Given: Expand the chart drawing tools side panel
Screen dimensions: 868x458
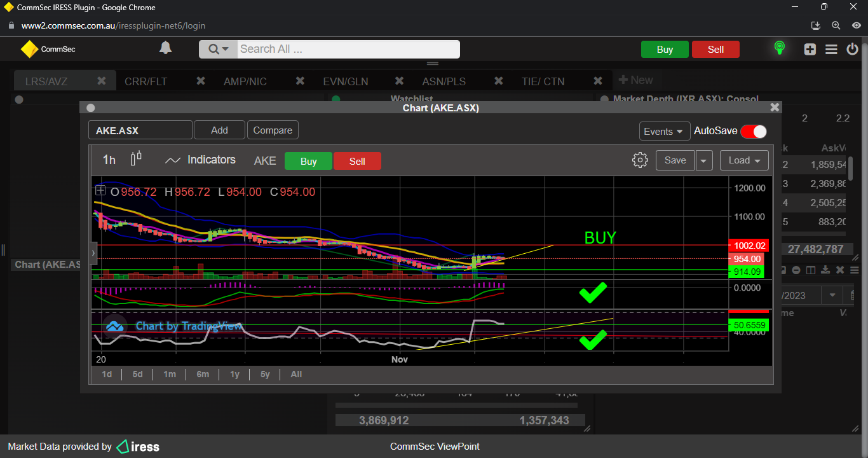Looking at the screenshot, I should [94, 253].
